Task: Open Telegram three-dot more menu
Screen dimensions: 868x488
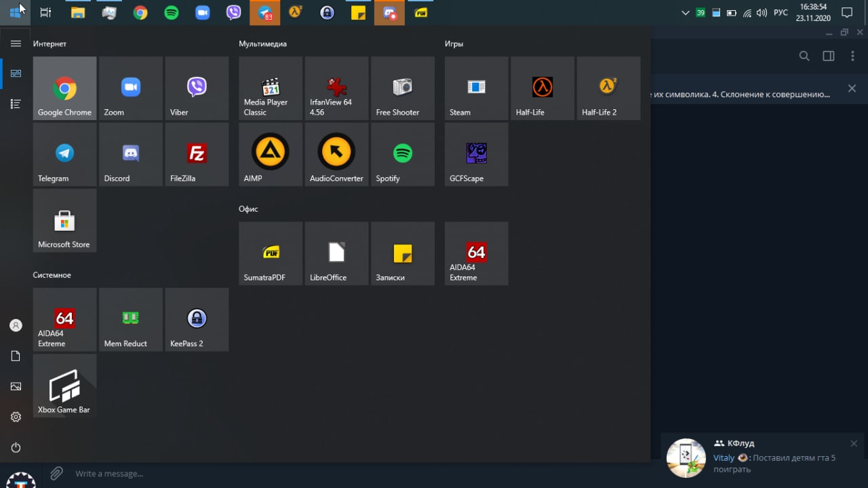Action: 852,56
